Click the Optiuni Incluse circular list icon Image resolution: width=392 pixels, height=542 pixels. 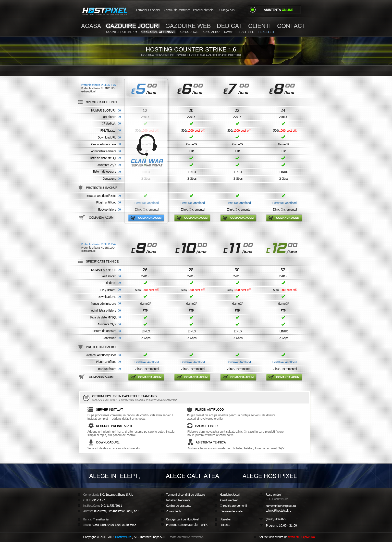[86, 398]
